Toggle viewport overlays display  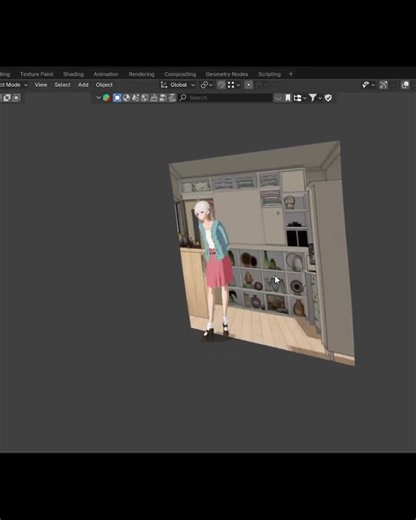coord(405,85)
